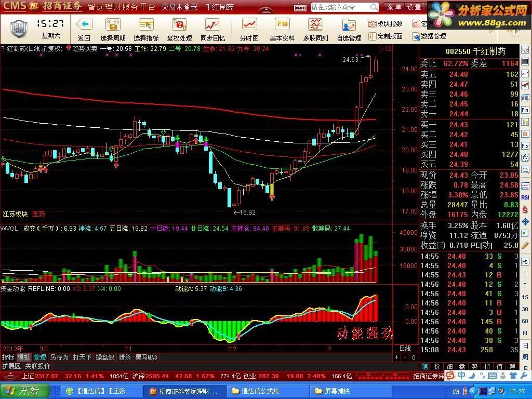Viewport: 532px width, 399px height.
Task: Click the candlestick chart sidebar icon
Action: pyautogui.click(x=525, y=85)
